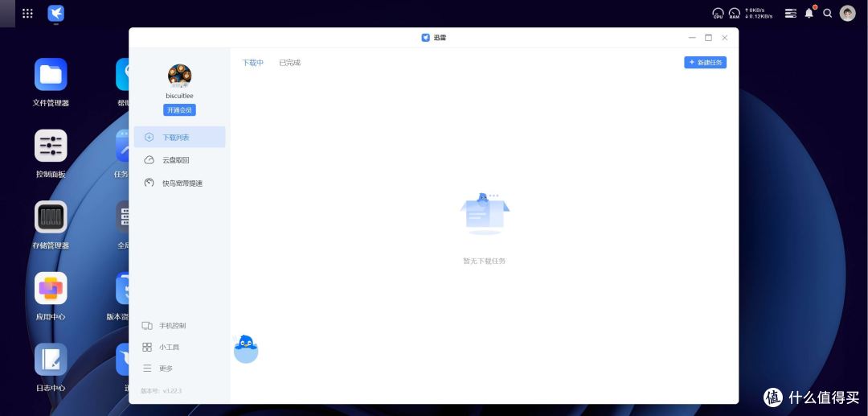Minimize the 迅雷 window
The height and width of the screenshot is (416, 868).
point(692,38)
